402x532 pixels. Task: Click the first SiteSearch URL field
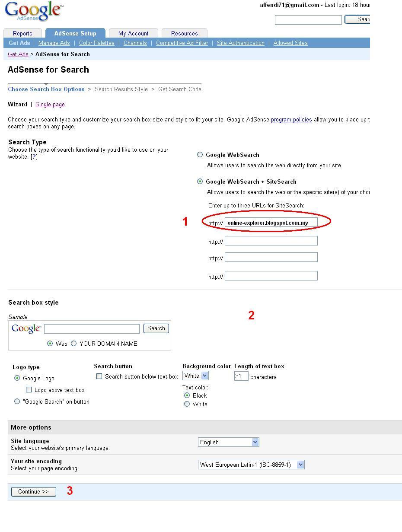point(271,223)
